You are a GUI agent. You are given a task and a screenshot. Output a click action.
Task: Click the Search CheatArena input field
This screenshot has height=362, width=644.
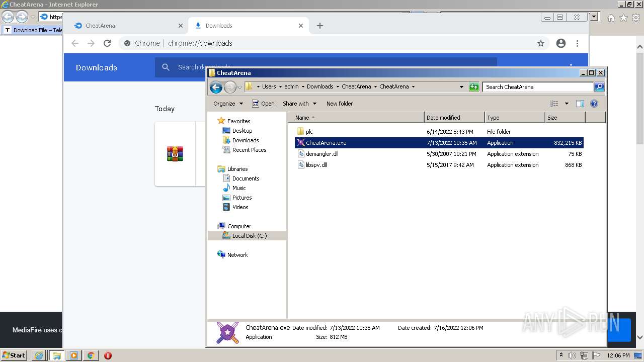(x=538, y=87)
